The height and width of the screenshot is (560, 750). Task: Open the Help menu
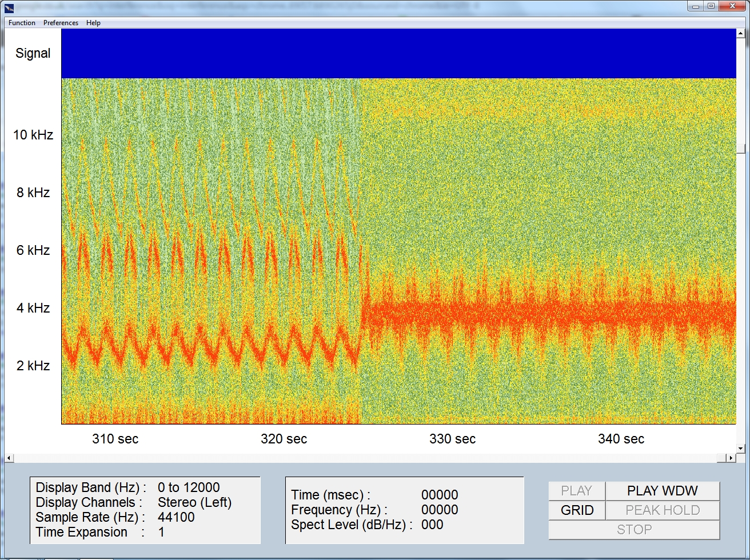(93, 23)
